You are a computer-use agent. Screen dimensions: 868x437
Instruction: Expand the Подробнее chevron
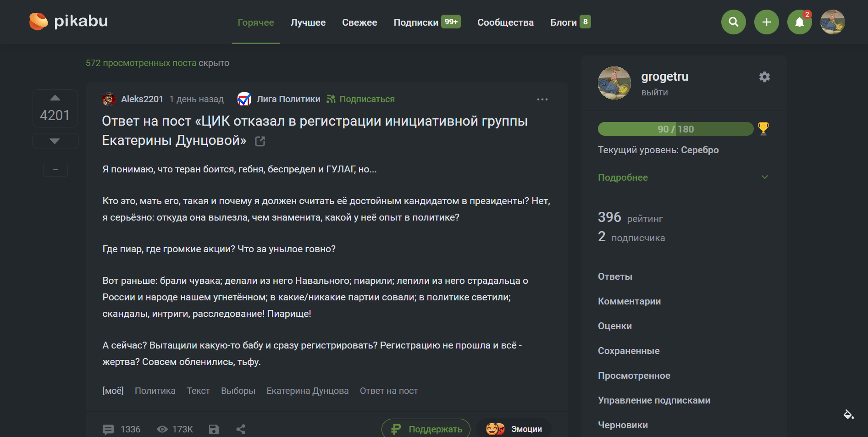(765, 177)
